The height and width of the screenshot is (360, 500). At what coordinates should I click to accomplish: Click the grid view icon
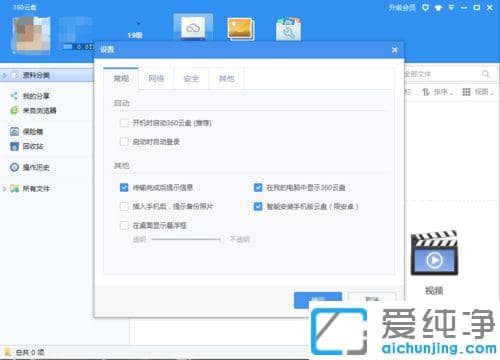[466, 92]
